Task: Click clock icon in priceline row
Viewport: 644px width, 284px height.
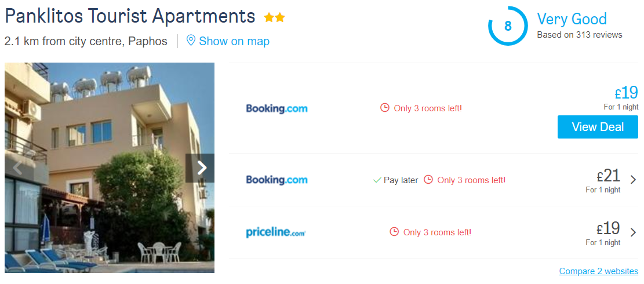Action: 394,231
